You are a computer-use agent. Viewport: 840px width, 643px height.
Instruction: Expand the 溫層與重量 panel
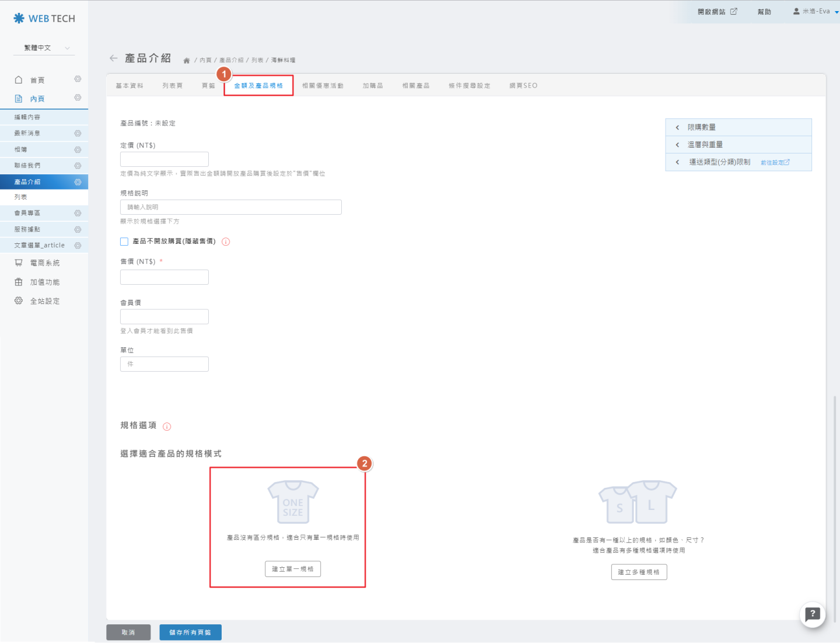738,145
